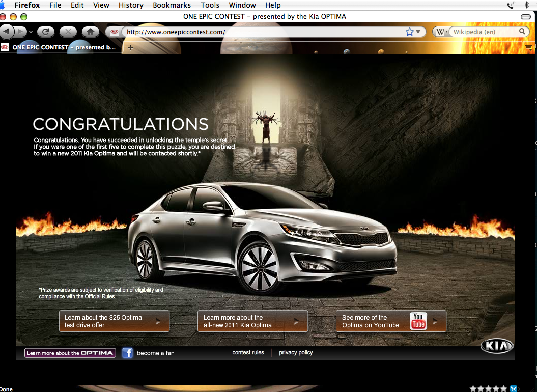Focus the address bar with oneepiccontest.com URL
Screen dimensions: 537x392
click(x=264, y=32)
